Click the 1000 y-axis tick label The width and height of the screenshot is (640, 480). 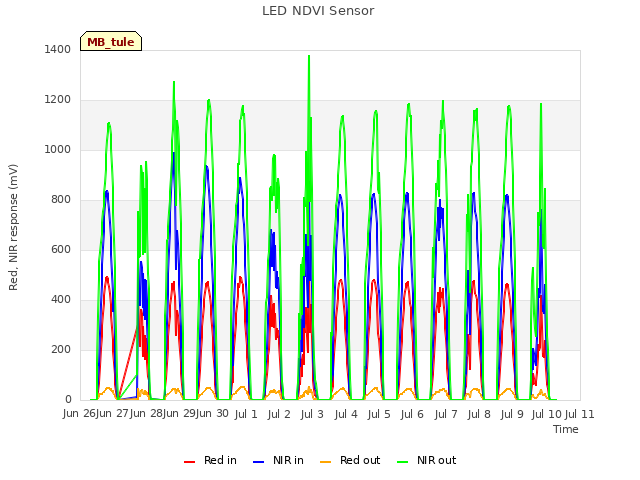58,149
